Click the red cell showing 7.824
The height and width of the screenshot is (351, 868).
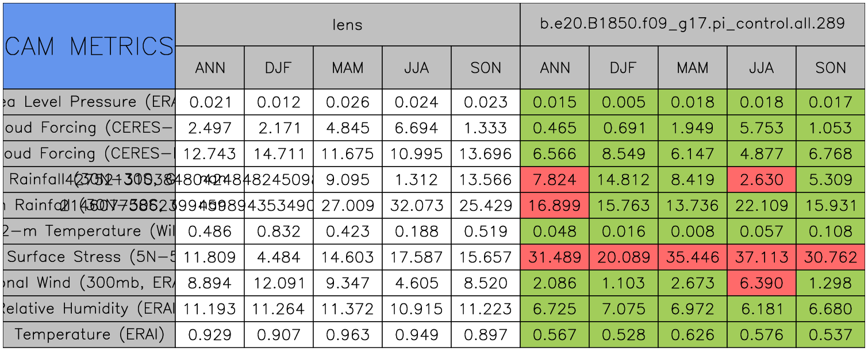554,180
